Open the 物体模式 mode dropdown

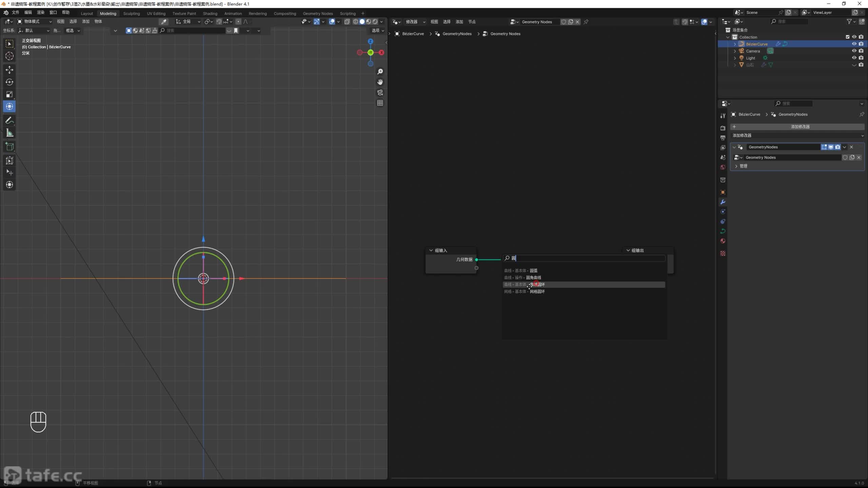(x=35, y=21)
